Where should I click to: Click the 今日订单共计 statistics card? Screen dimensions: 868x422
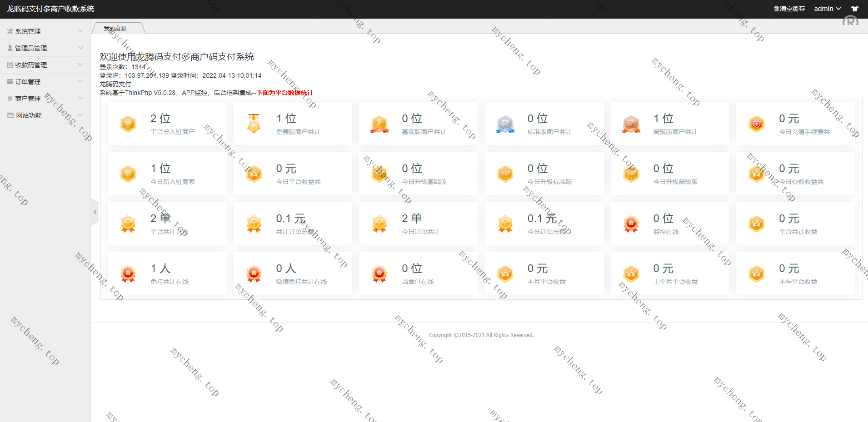418,223
